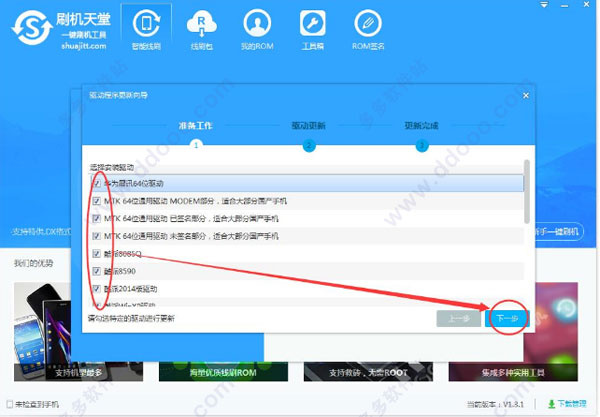The image size is (600, 417).
Task: Switch to the 更新完成 step label
Action: click(x=421, y=125)
